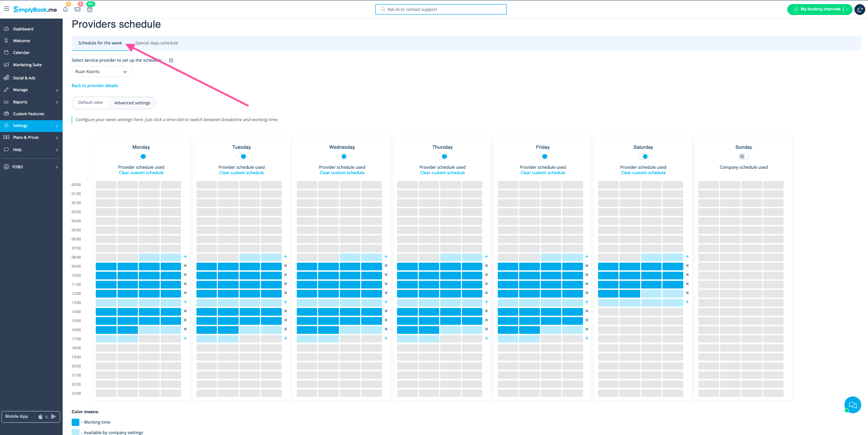
Task: Follow the Back to provider details link
Action: click(95, 86)
